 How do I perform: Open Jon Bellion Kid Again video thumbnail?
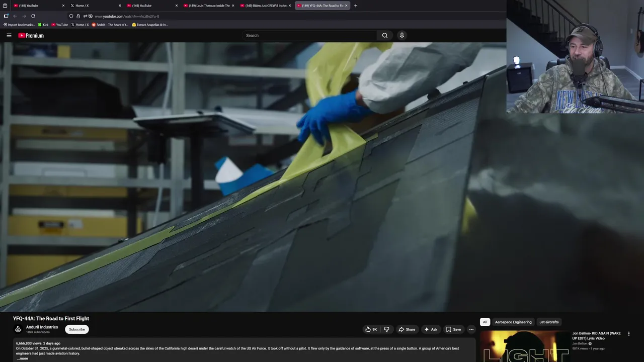[x=524, y=346]
